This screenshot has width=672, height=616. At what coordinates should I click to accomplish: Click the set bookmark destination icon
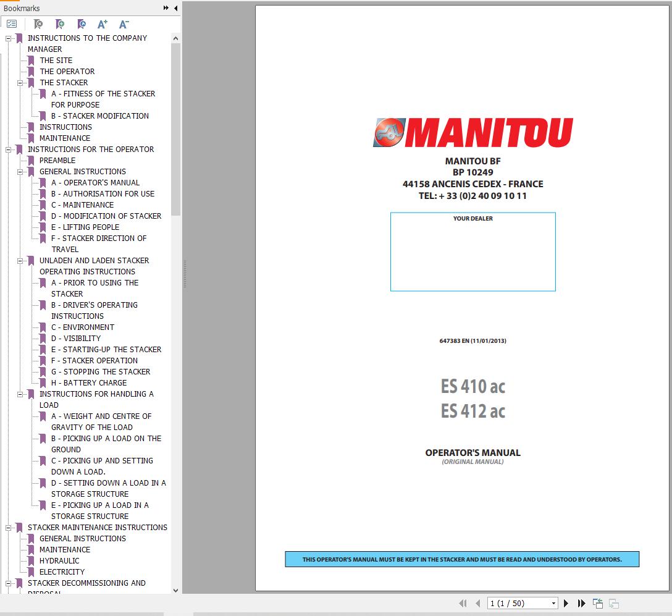click(82, 24)
